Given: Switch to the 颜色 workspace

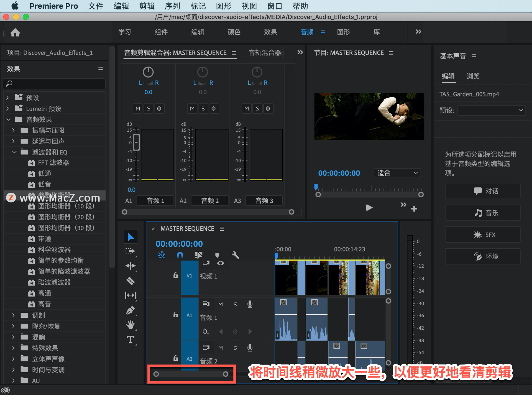Looking at the screenshot, I should coord(234,32).
